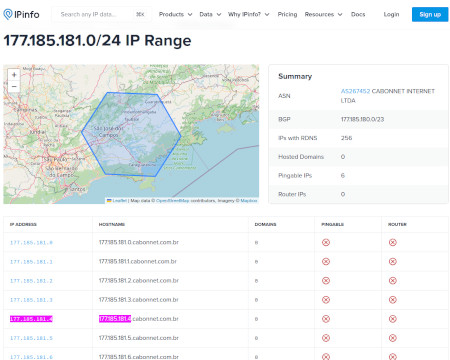This screenshot has height=360, width=450.
Task: Open ASN AS267452 link
Action: tap(355, 91)
